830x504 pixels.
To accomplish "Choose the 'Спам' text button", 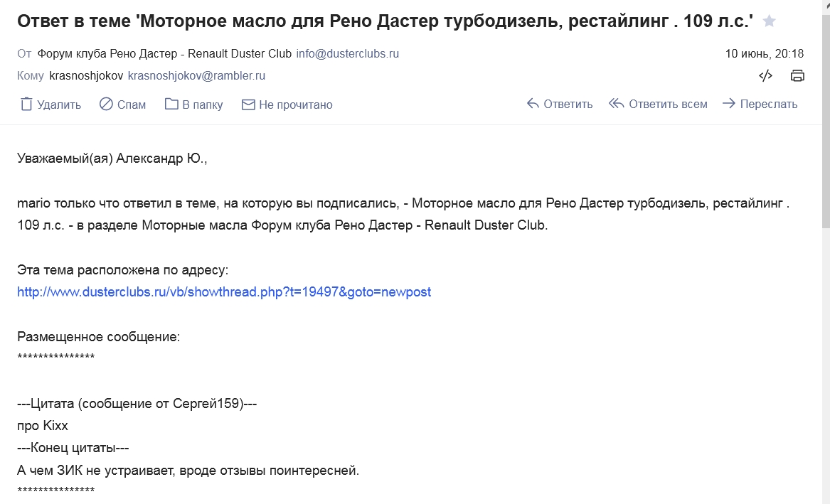I will tap(132, 104).
